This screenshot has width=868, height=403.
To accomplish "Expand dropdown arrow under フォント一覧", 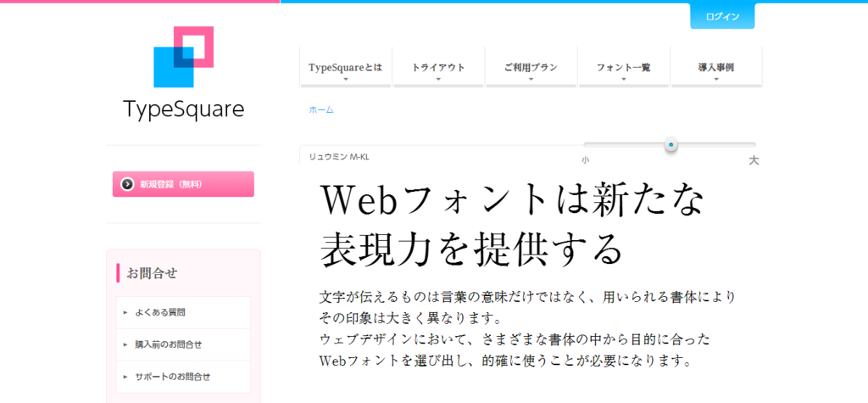I will 623,79.
